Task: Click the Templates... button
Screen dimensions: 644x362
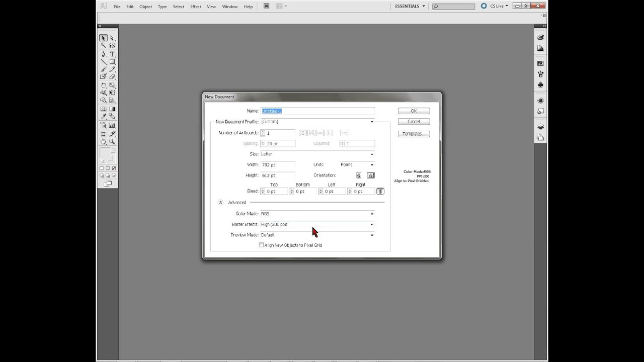Action: pyautogui.click(x=414, y=134)
